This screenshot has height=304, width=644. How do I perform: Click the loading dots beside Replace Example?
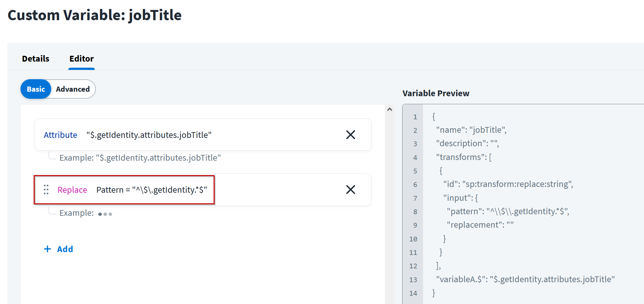(105, 214)
